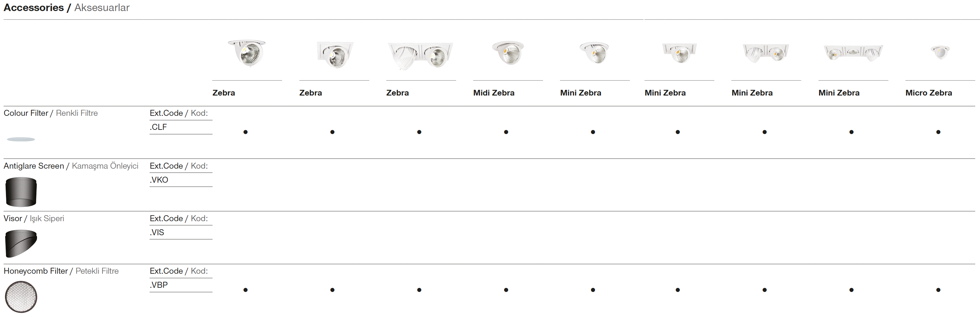Click Honeycomb Filter dot for Midi Zebra
980x317 pixels.
(x=506, y=290)
